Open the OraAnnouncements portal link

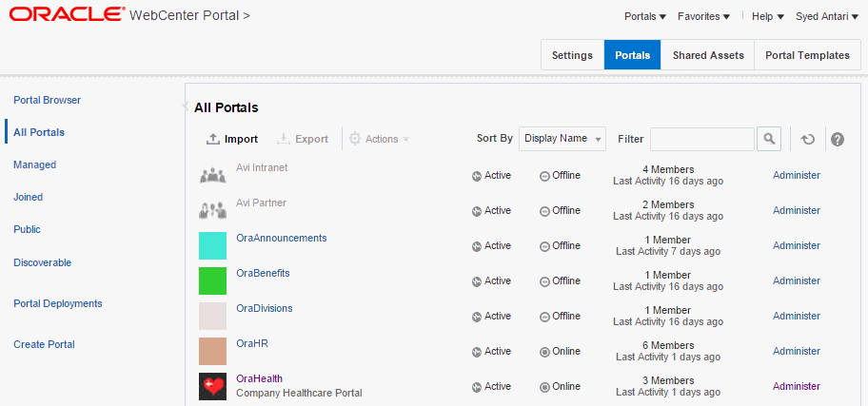(282, 238)
